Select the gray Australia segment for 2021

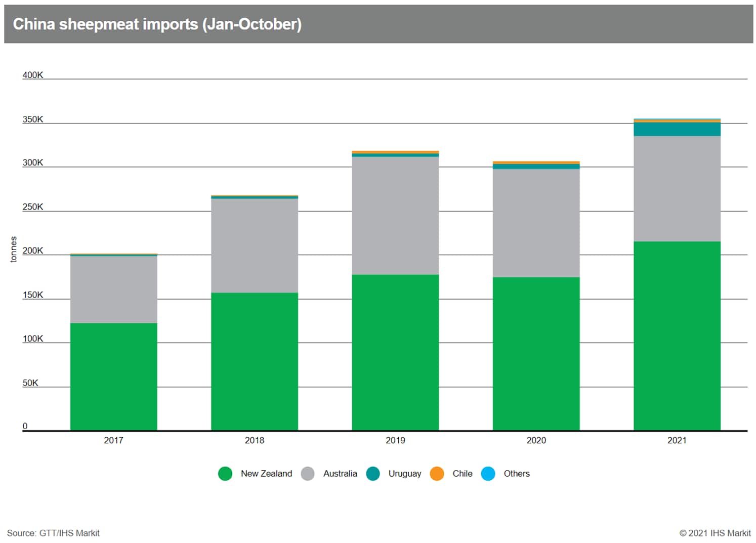tap(677, 189)
